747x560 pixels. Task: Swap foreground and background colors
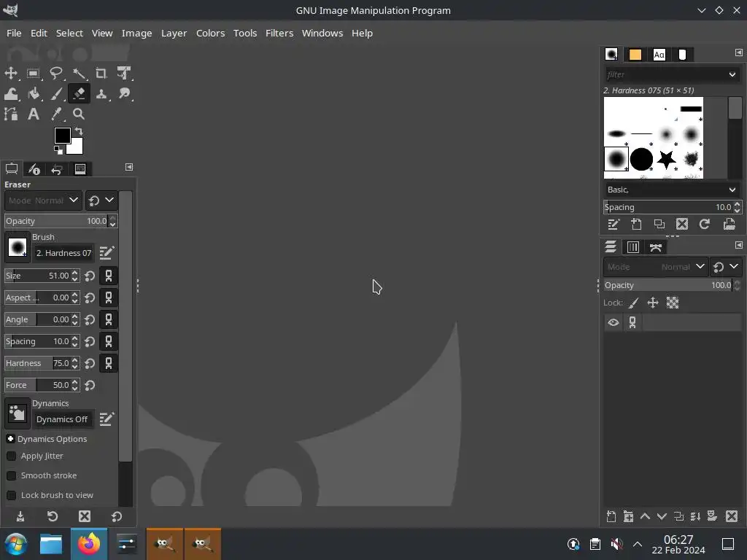click(x=79, y=131)
